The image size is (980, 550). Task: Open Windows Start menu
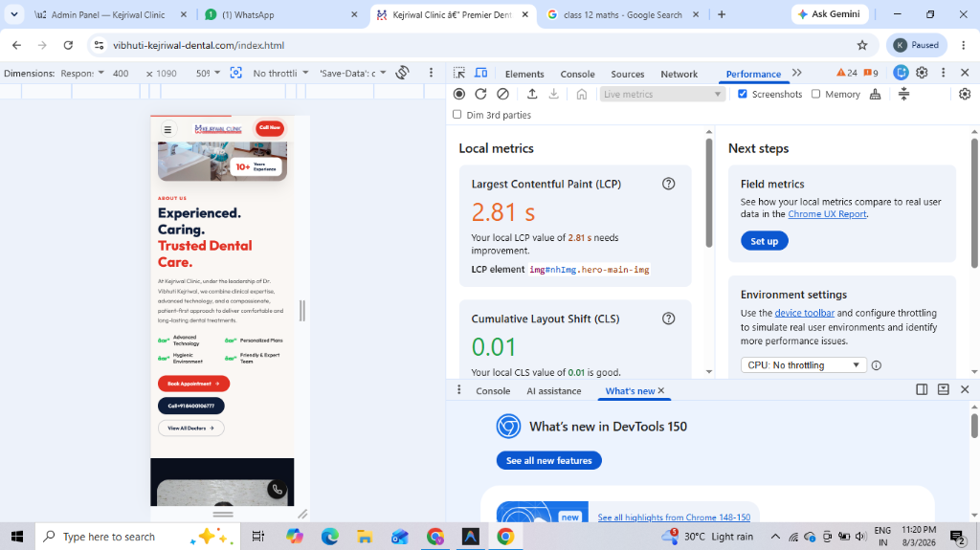click(x=17, y=537)
